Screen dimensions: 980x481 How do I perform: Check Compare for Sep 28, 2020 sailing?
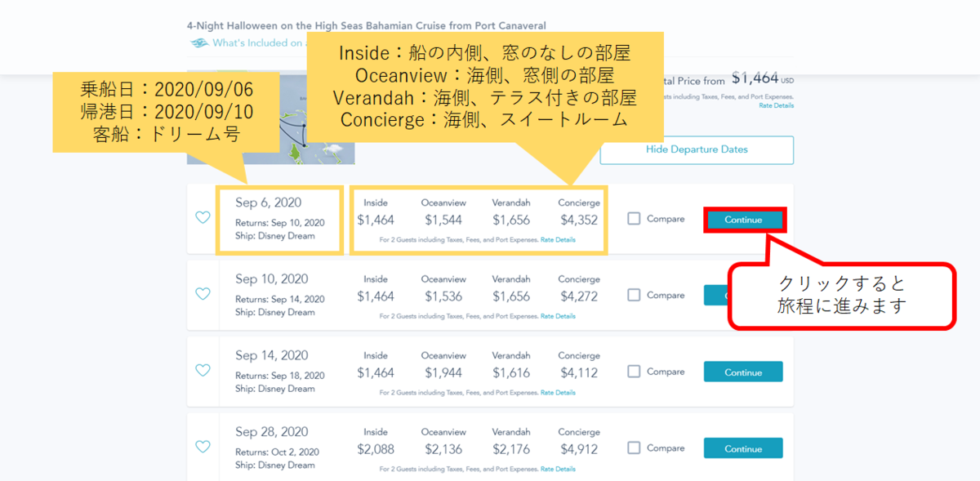pyautogui.click(x=634, y=448)
